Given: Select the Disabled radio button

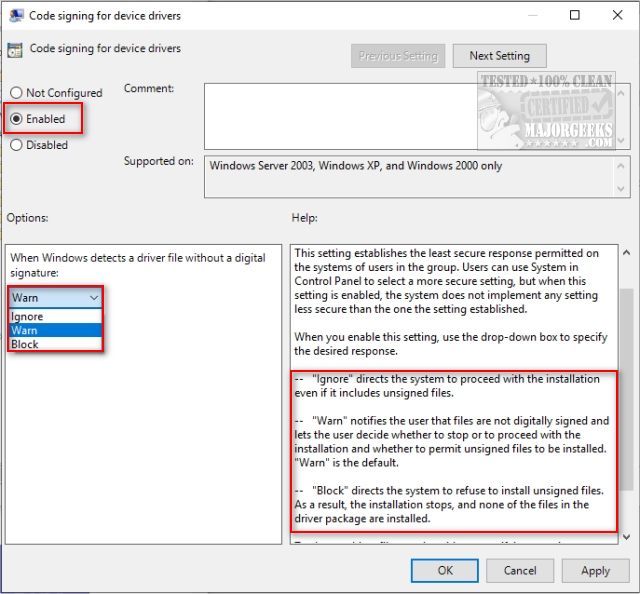Looking at the screenshot, I should pos(16,145).
